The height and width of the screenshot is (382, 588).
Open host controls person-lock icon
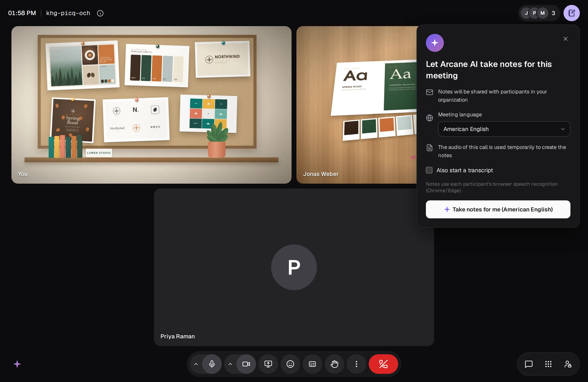pyautogui.click(x=568, y=364)
